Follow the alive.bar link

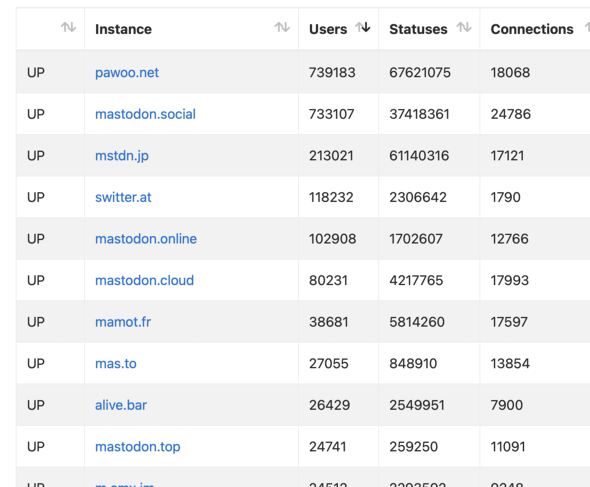[121, 405]
